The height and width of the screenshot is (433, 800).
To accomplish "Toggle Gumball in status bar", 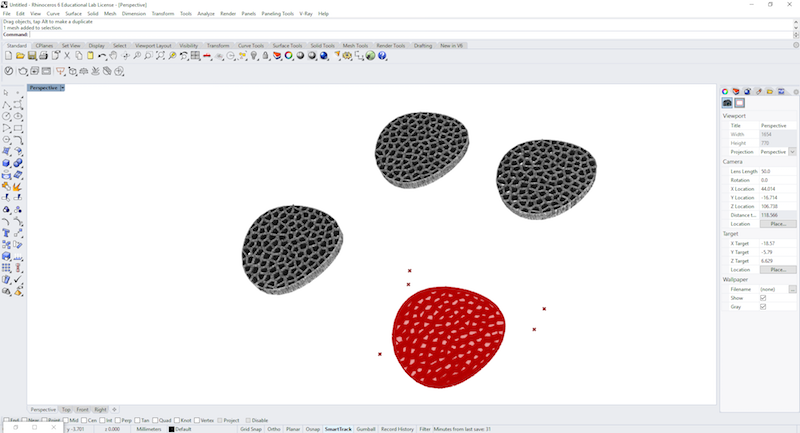I will [366, 429].
